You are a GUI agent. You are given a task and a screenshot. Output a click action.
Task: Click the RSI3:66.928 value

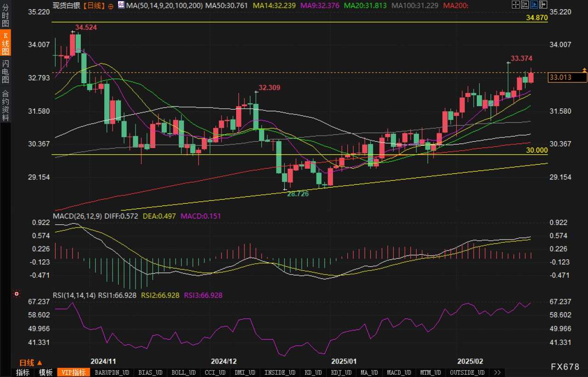pos(203,295)
